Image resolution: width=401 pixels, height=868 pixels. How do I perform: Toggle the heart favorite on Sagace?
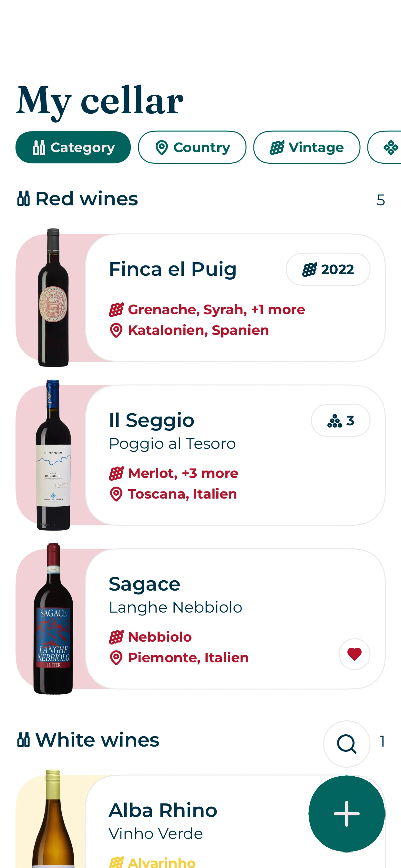click(x=354, y=654)
